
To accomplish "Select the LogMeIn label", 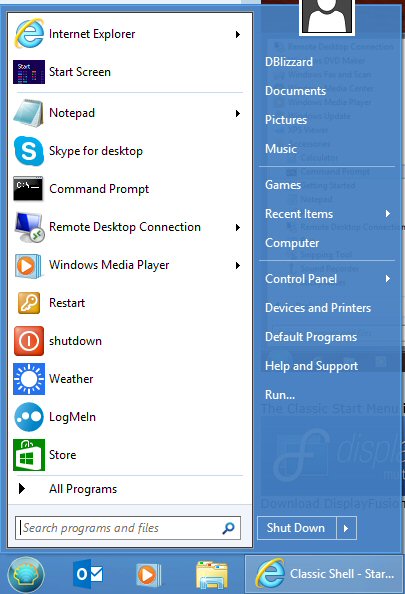I will [x=72, y=417].
